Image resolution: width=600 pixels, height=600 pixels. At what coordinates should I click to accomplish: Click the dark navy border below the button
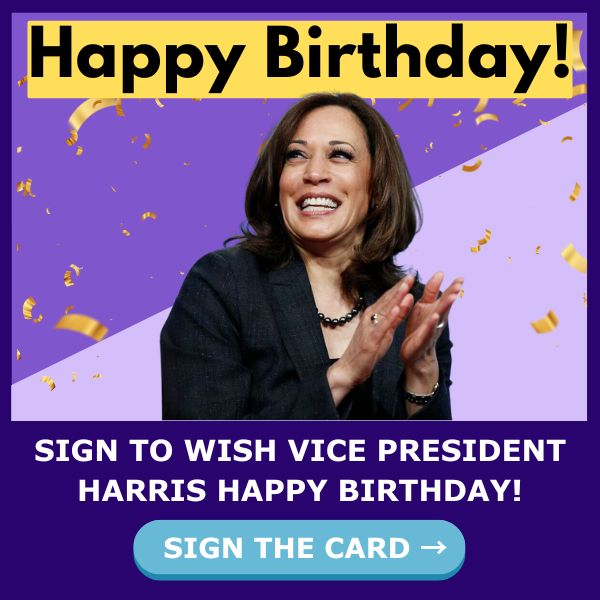(299, 590)
